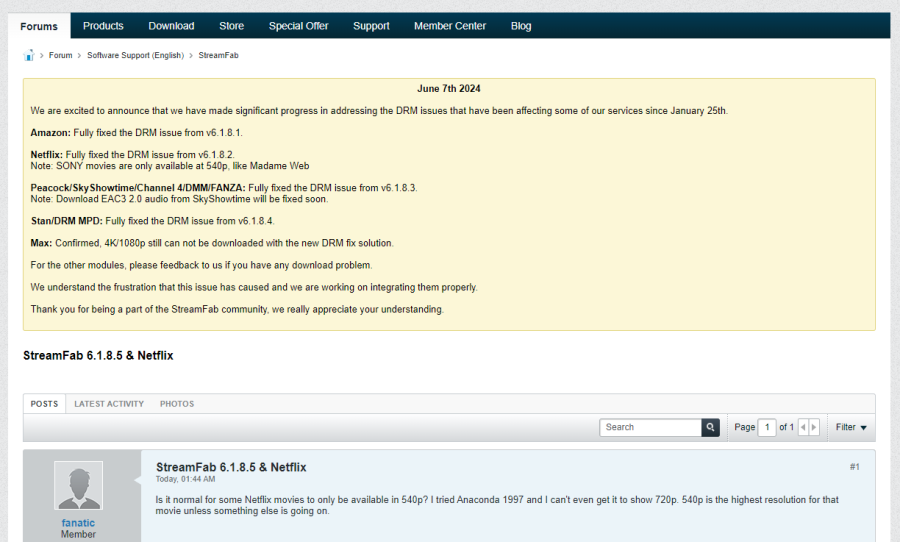This screenshot has width=900, height=542.
Task: Open fanatic's avatar image
Action: 79,485
